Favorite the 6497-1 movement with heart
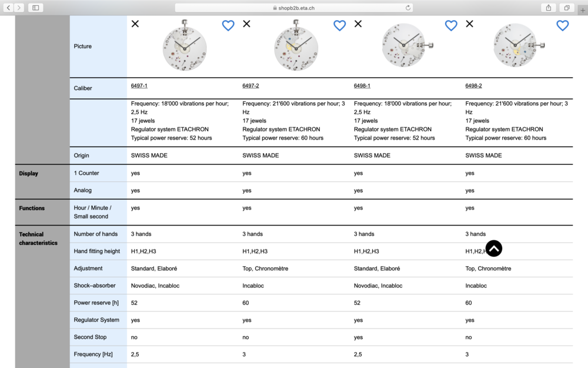 (x=228, y=25)
